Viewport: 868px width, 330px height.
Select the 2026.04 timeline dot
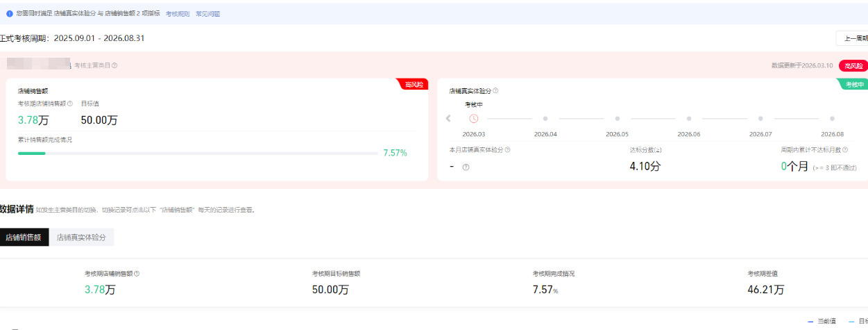545,118
